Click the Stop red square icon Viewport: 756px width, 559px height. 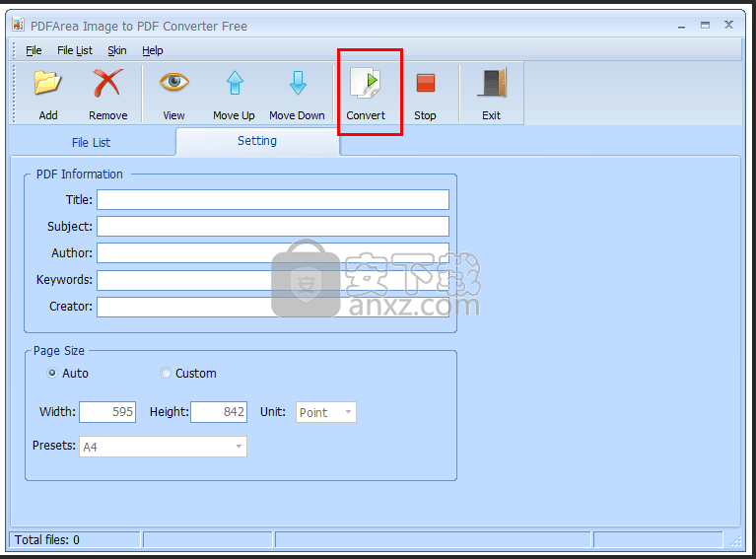tap(426, 83)
